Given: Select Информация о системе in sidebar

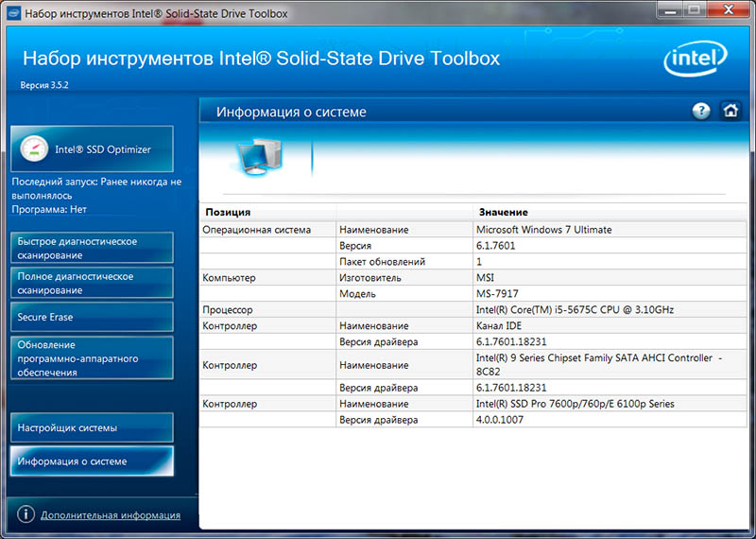Looking at the screenshot, I should [x=92, y=461].
